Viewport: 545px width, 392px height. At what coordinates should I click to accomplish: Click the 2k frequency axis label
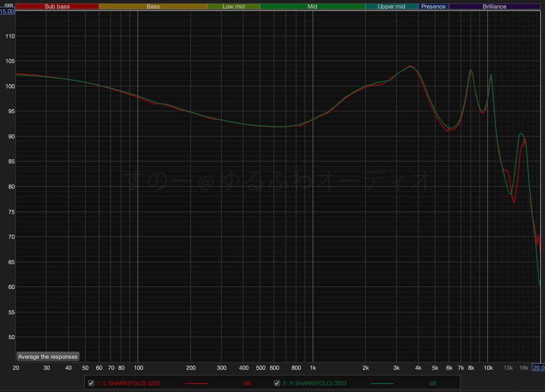coord(366,367)
